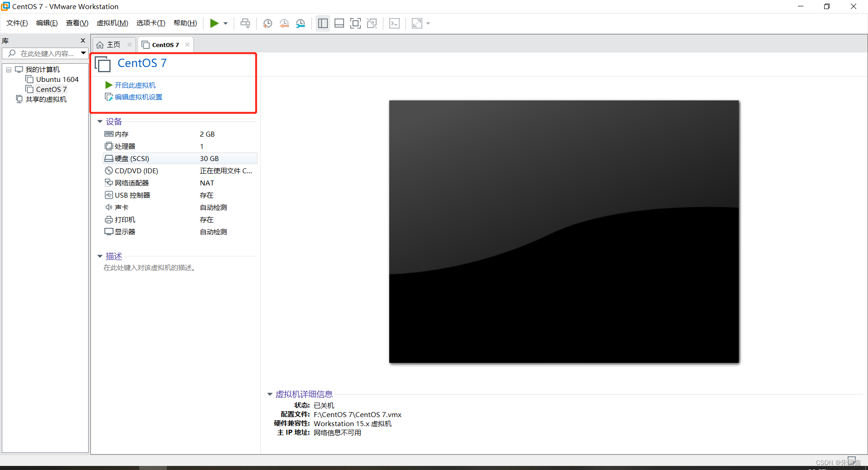Click the Unity mode toolbar icon

coord(372,23)
